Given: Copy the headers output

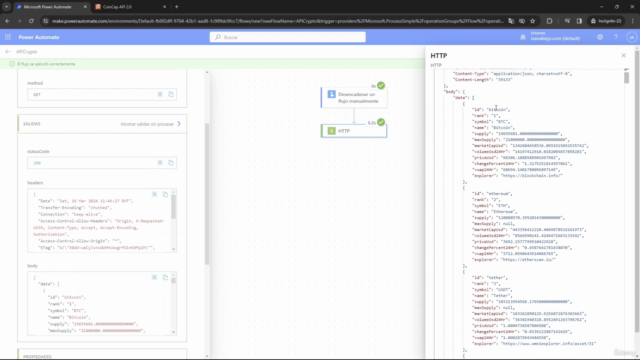Looking at the screenshot, I should [165, 194].
